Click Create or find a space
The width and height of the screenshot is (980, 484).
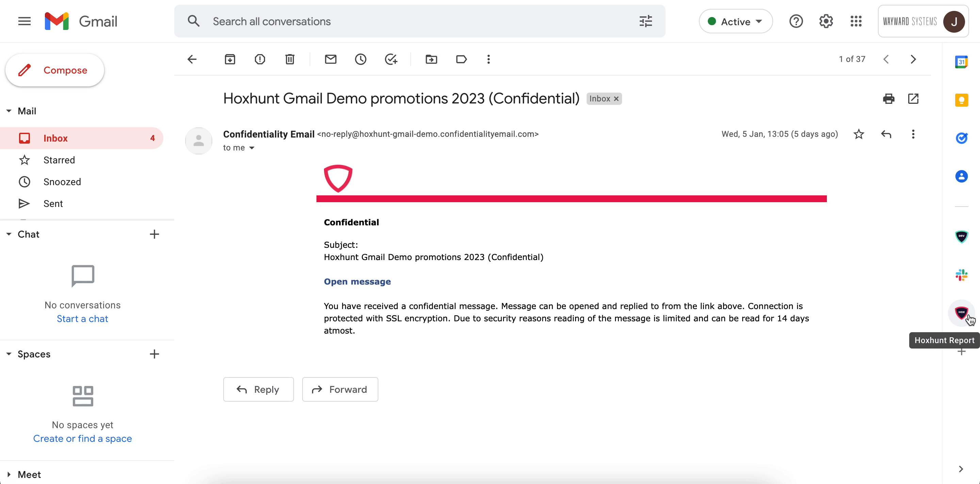[82, 439]
